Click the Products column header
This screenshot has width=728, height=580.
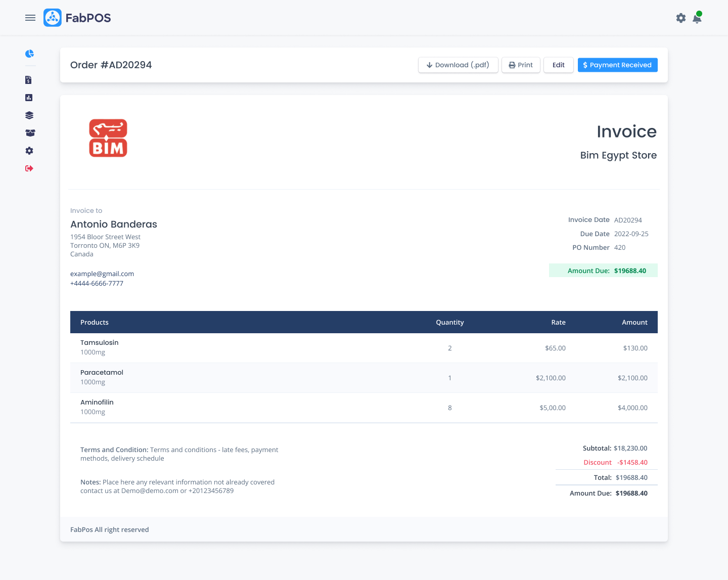[x=95, y=322]
